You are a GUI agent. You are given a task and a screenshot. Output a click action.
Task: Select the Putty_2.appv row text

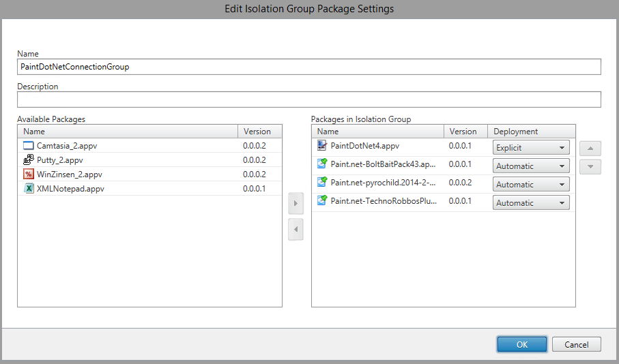coord(59,160)
